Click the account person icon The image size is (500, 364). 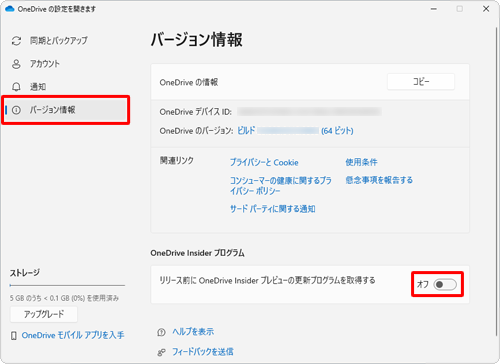pyautogui.click(x=16, y=64)
